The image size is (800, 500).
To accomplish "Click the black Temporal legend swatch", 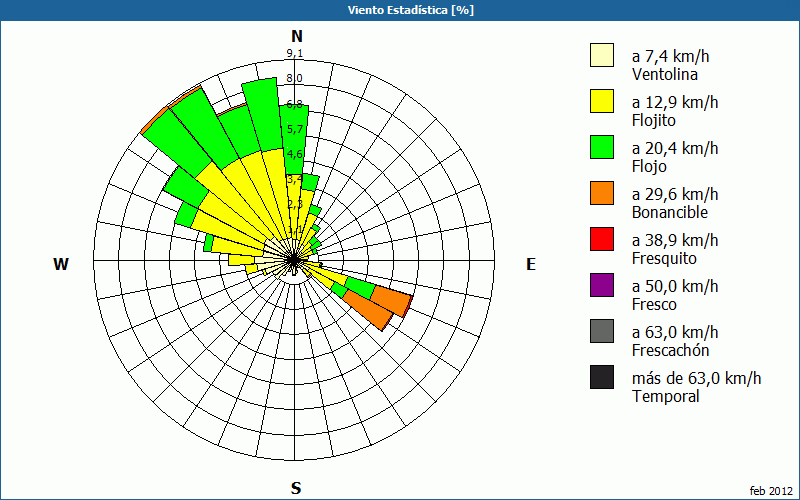I will [602, 377].
